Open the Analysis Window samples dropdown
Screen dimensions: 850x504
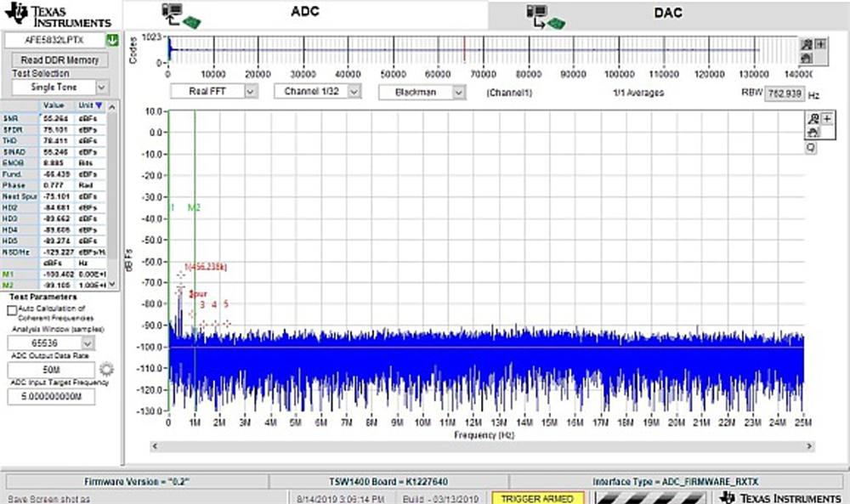[88, 343]
